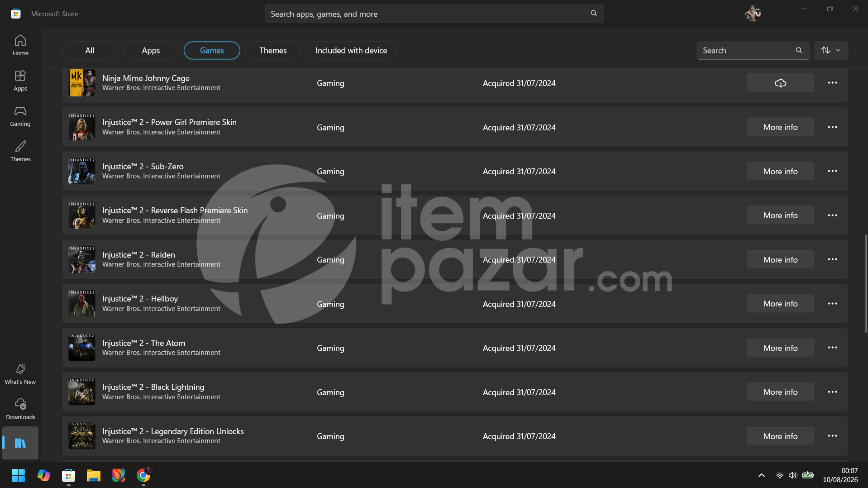Click More info for Power Girl Premiere Skin
The image size is (868, 488).
780,127
